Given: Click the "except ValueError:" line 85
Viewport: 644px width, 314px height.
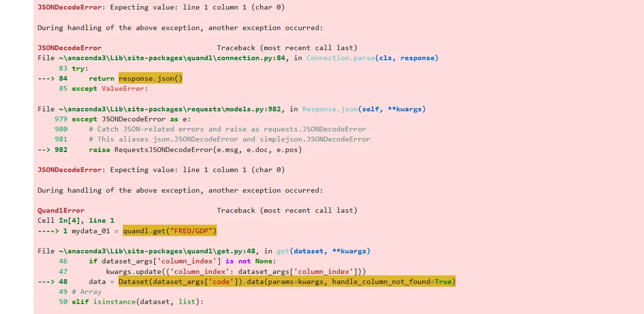Looking at the screenshot, I should [x=110, y=89].
